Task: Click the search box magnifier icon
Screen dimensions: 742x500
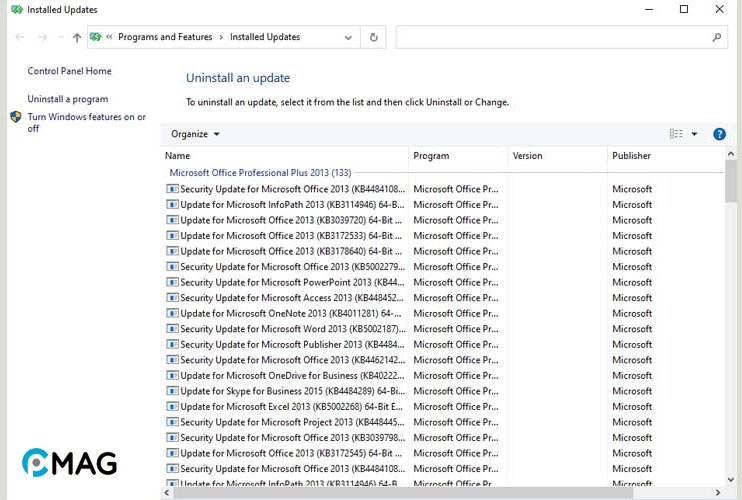Action: [716, 37]
